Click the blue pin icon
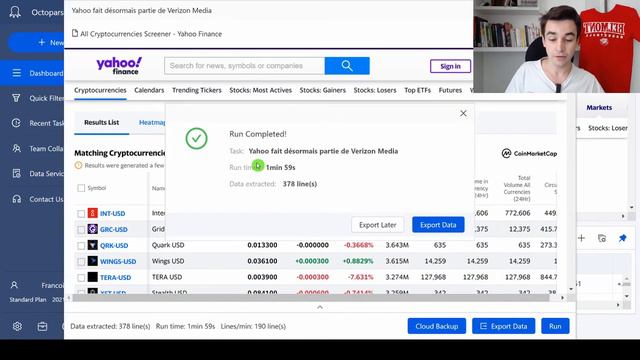Image resolution: width=640 pixels, height=360 pixels. click(x=622, y=238)
